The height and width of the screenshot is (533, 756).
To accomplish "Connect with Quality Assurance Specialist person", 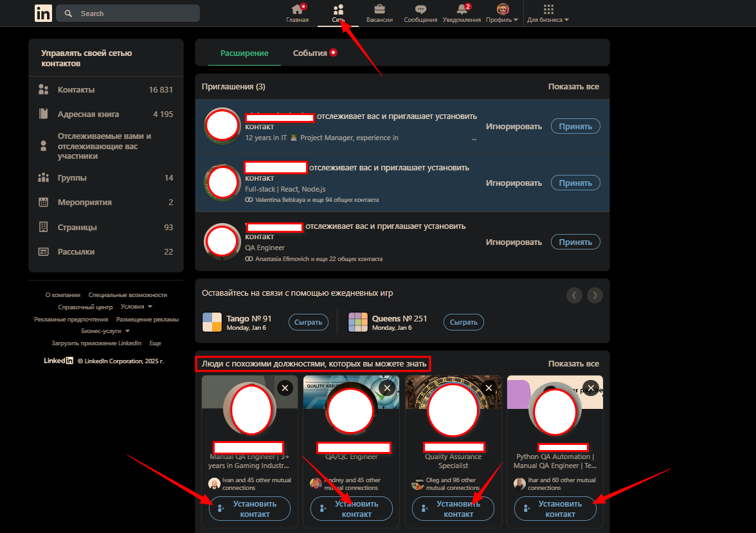I will (x=453, y=509).
